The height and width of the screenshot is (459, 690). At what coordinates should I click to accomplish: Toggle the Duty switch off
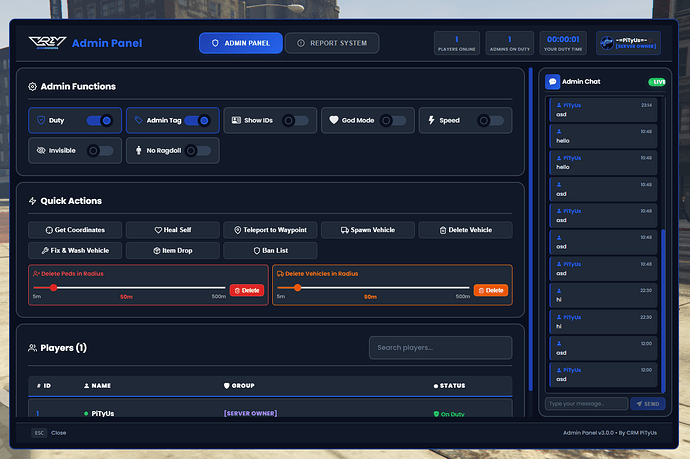click(100, 120)
